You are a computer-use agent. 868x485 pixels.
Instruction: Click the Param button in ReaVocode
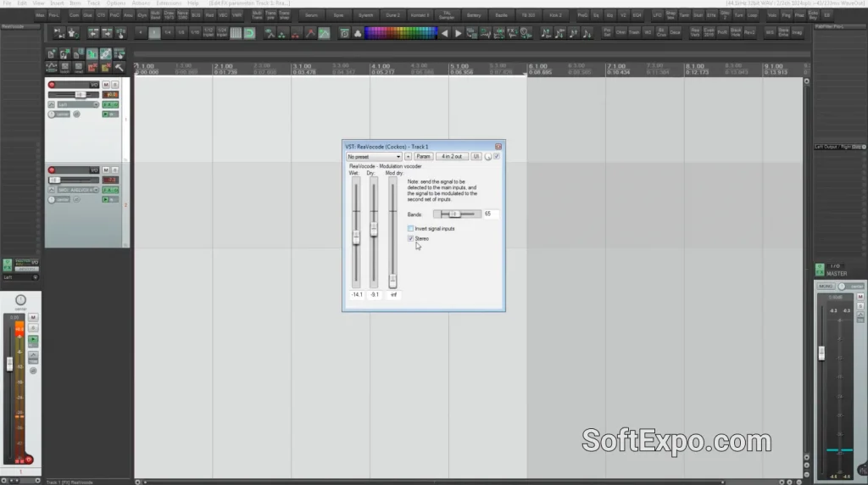pyautogui.click(x=423, y=157)
